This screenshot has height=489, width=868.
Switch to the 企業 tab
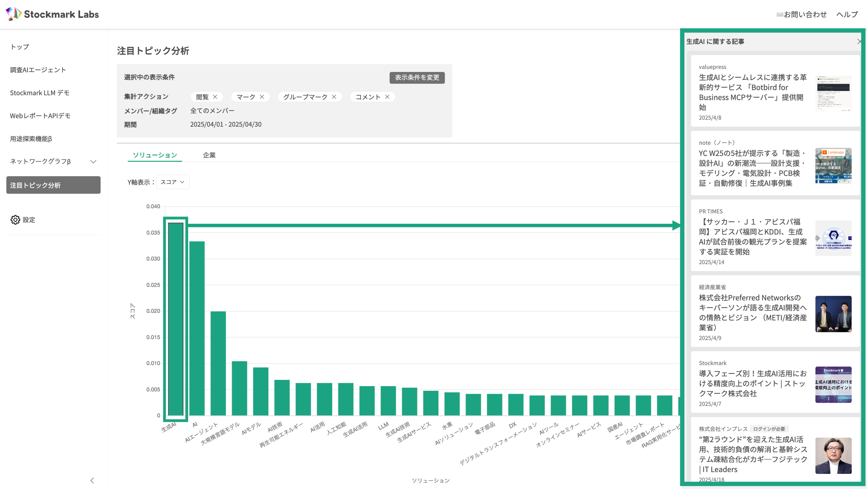tap(209, 155)
